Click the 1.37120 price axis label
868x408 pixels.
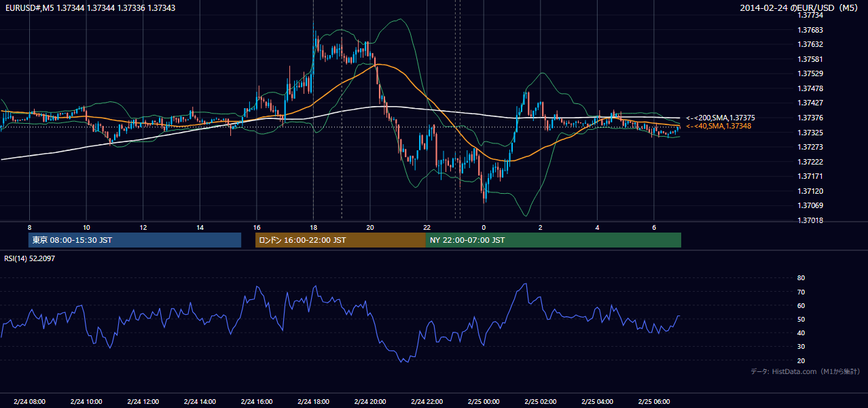click(x=810, y=191)
